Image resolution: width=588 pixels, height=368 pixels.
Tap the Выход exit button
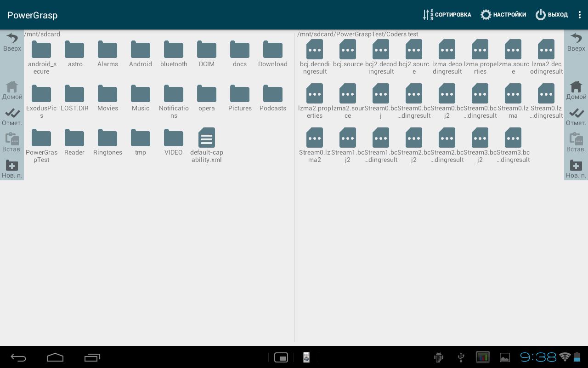[552, 15]
